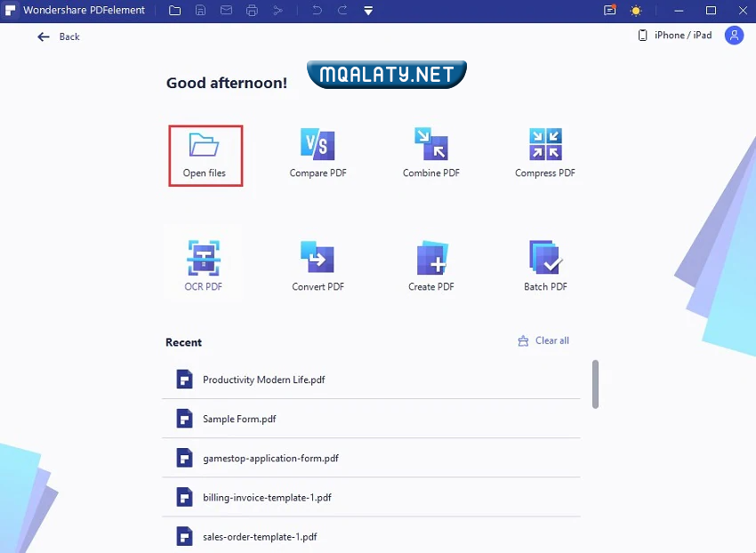
Task: Click file icon beside sales-order-template-1.pdf
Action: [x=184, y=536]
